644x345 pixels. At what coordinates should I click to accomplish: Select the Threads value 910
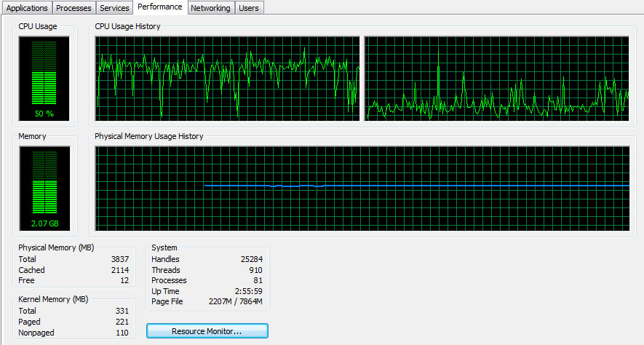255,270
